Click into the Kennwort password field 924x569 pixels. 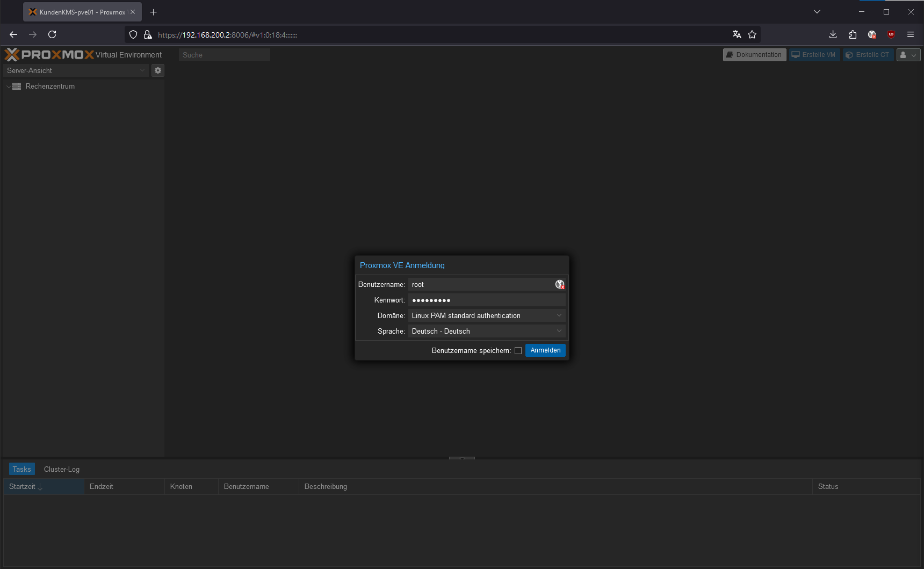[x=486, y=300]
